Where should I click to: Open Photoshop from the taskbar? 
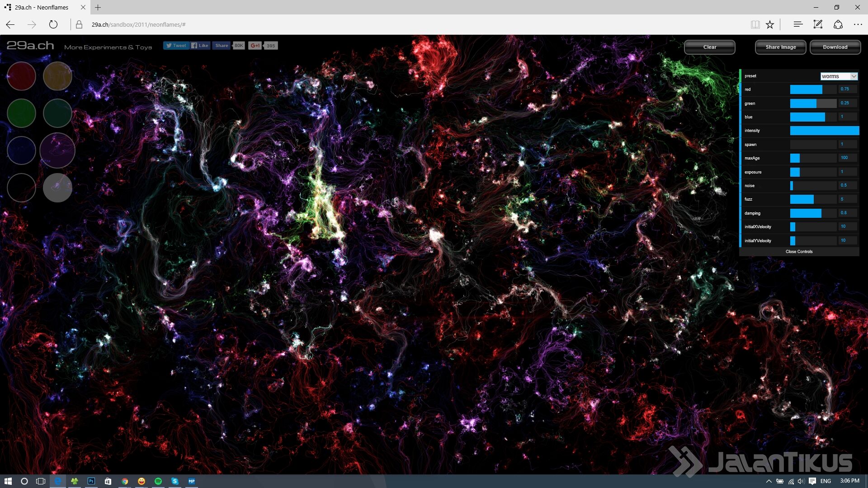(x=91, y=481)
